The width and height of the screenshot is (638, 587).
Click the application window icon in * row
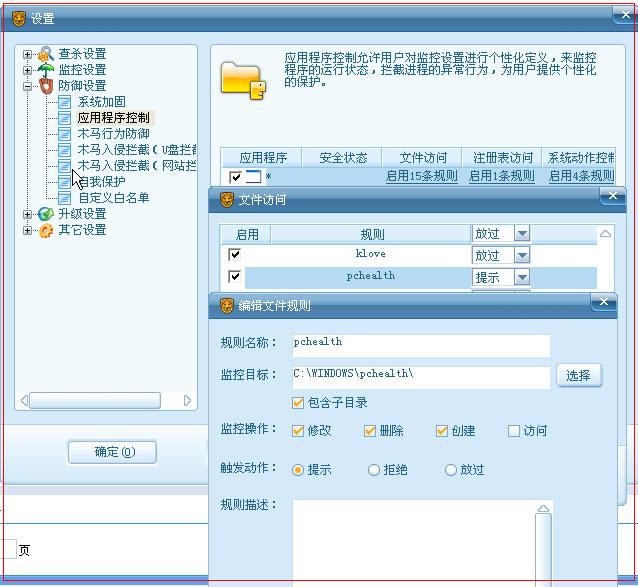(x=253, y=177)
